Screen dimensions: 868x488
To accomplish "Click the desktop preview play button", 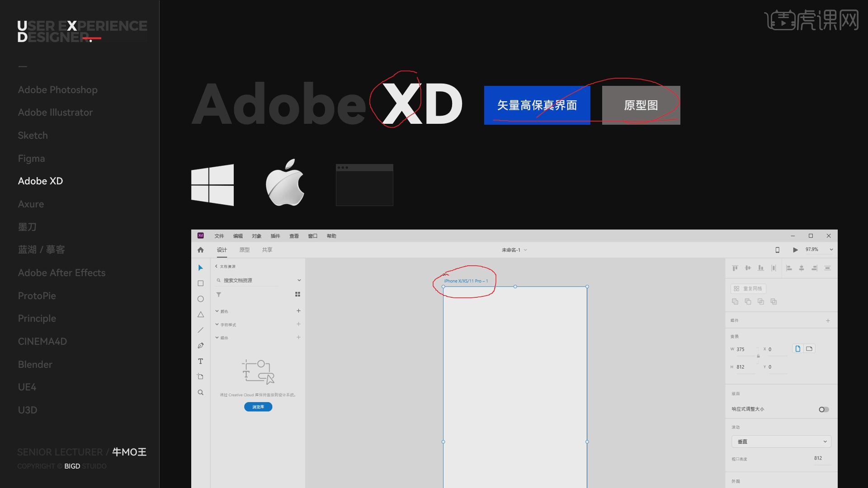I will pyautogui.click(x=795, y=250).
